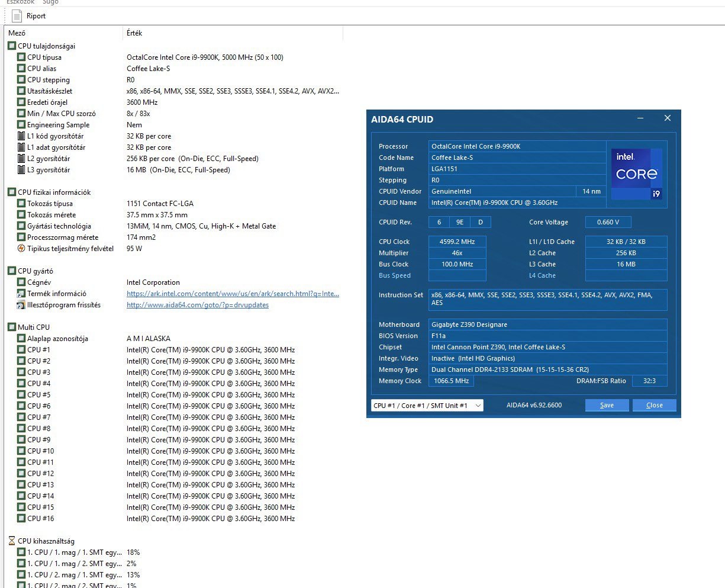
Task: Click the Core Voltage value '0.660 V'
Action: pos(608,222)
